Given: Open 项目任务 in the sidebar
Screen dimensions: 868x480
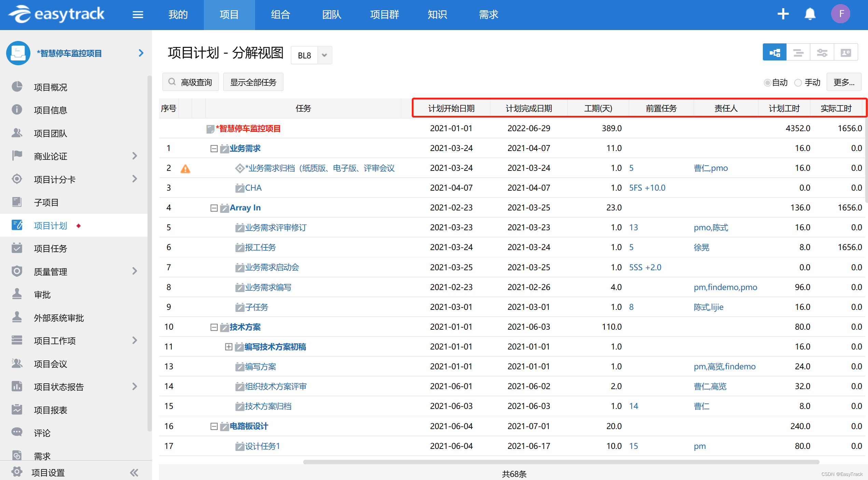Looking at the screenshot, I should [51, 249].
